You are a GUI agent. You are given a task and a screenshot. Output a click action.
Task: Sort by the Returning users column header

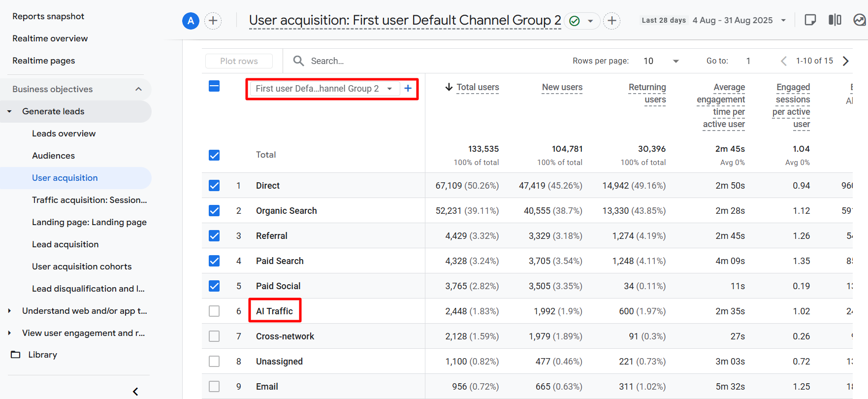pos(647,93)
